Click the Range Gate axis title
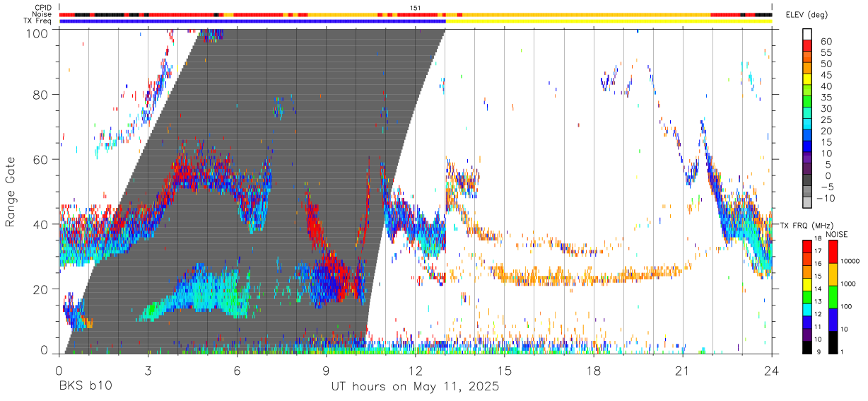The height and width of the screenshot is (401, 868). pos(11,192)
